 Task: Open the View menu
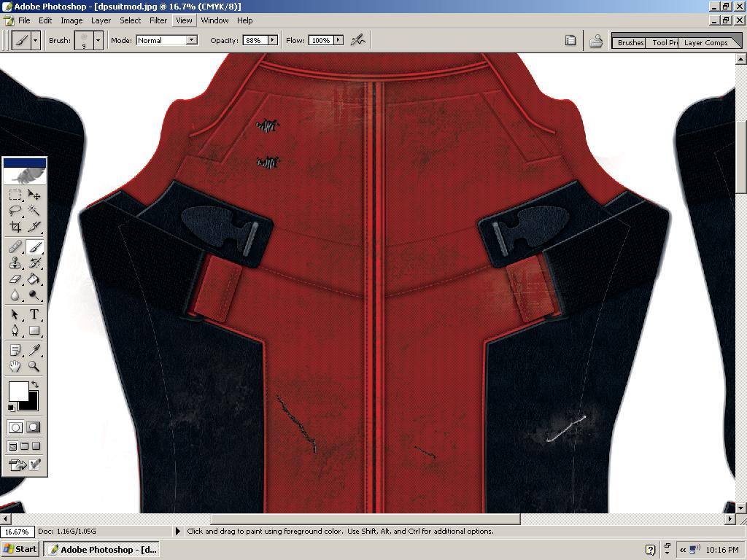pyautogui.click(x=184, y=20)
